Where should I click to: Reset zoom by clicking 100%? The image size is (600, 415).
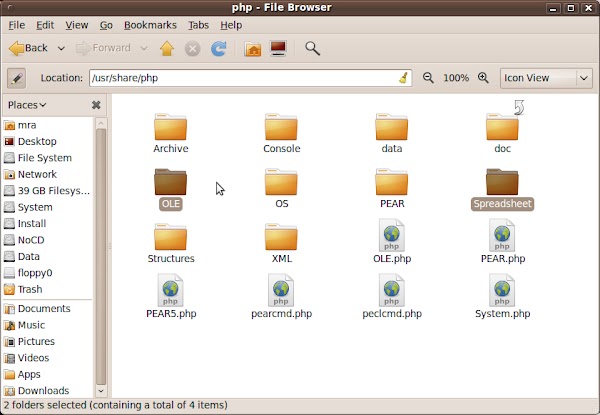pos(456,78)
